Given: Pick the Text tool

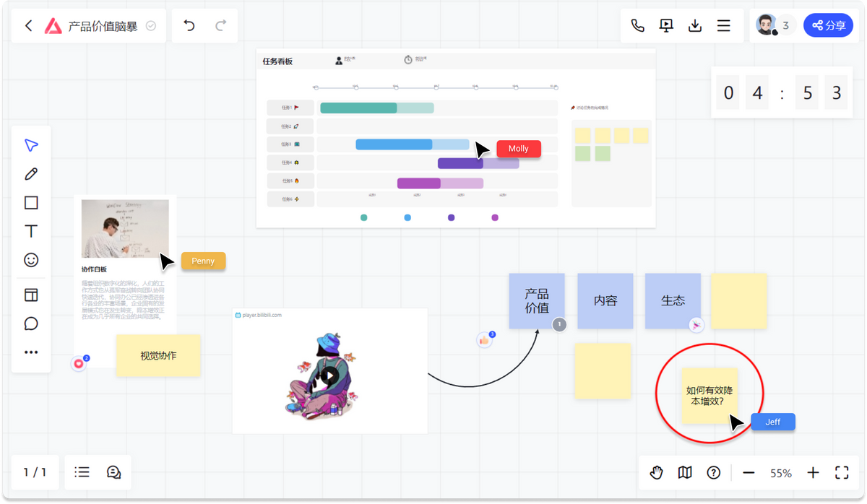Looking at the screenshot, I should coord(31,231).
